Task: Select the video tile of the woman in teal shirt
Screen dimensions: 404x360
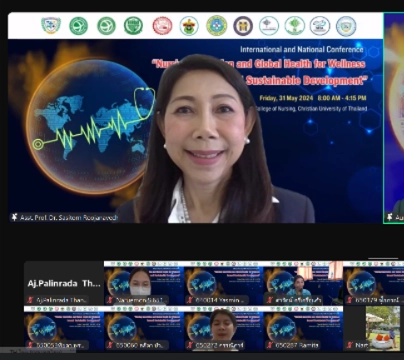Action: coord(303,283)
